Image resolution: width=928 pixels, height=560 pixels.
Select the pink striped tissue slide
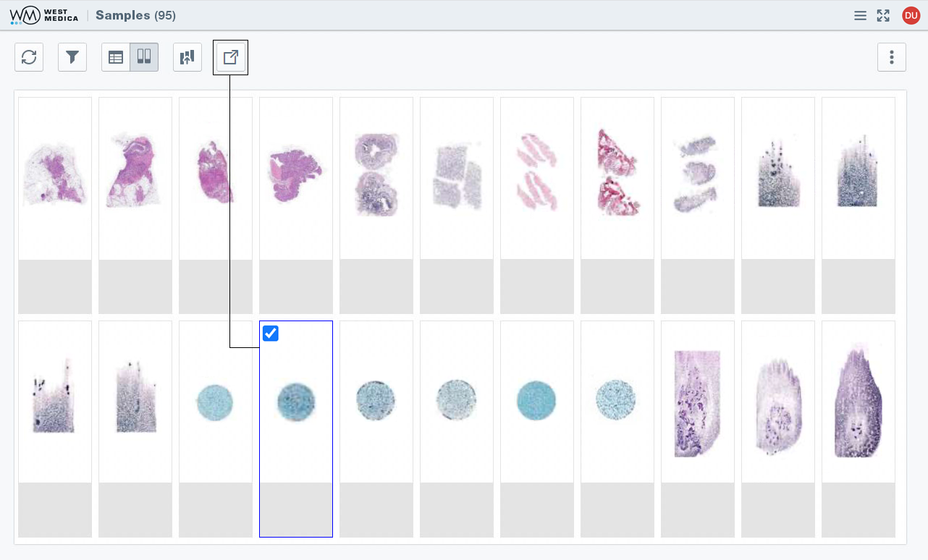coord(537,174)
